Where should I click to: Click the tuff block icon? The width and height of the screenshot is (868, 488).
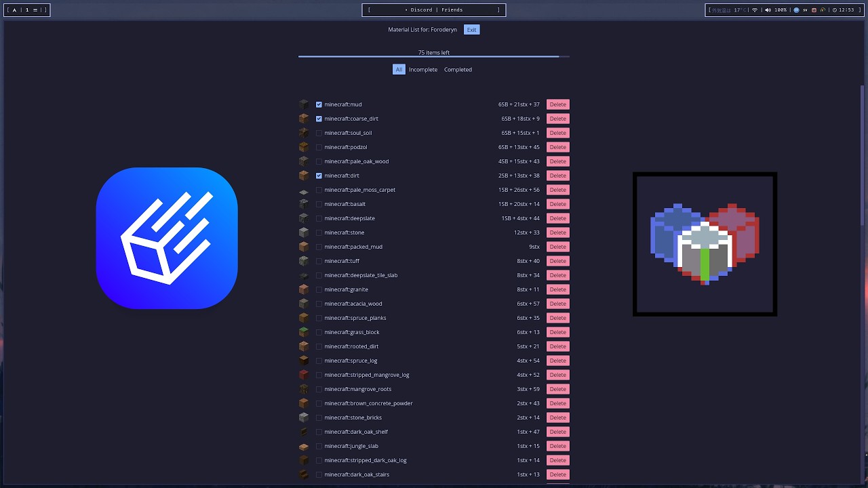[x=304, y=261]
